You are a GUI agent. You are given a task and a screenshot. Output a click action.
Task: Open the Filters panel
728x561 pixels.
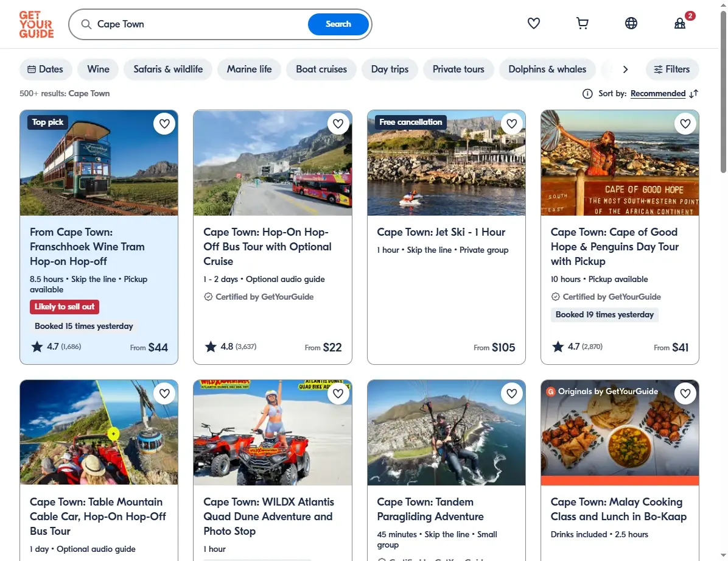672,69
